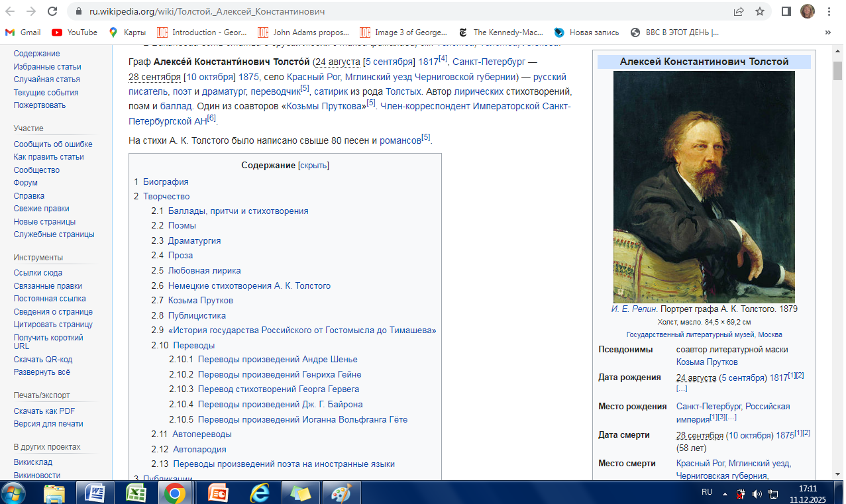Open sidebar link 'Сообщить об ошибке'
This screenshot has height=504, width=846.
tap(53, 144)
